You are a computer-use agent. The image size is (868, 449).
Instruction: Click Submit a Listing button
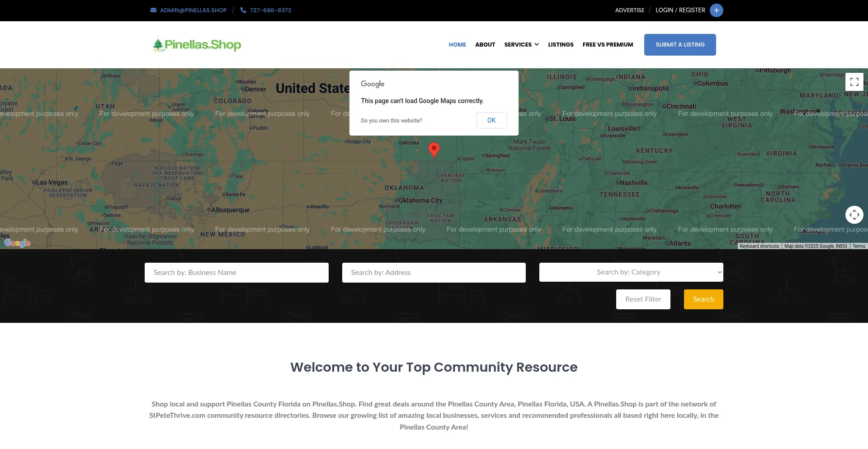(680, 45)
